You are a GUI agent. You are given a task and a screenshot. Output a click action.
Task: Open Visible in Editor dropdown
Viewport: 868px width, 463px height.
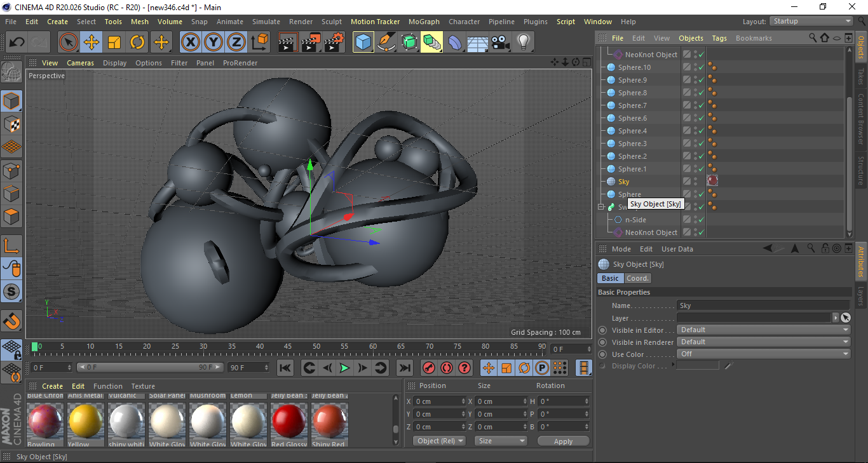coord(763,330)
